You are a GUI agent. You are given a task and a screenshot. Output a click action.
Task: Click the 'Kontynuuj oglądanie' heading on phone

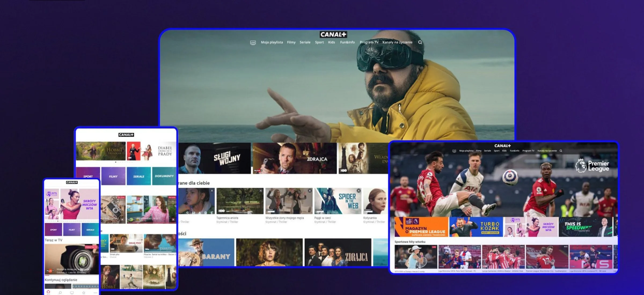pos(61,280)
